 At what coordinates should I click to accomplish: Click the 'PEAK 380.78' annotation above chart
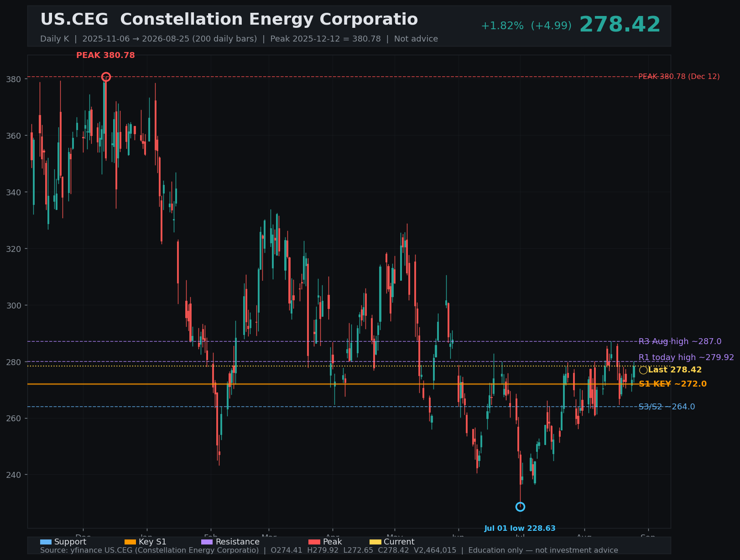[105, 55]
